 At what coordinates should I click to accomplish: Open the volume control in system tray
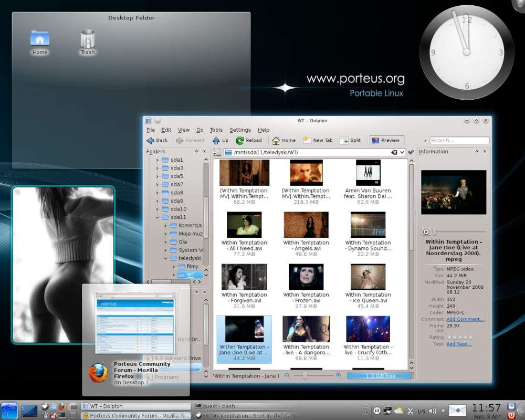coord(432,411)
